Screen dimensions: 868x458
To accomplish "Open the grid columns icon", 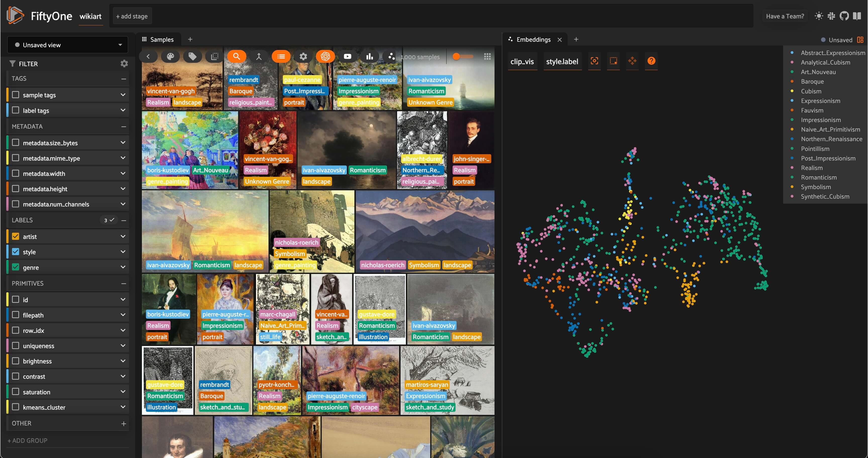I will (487, 56).
